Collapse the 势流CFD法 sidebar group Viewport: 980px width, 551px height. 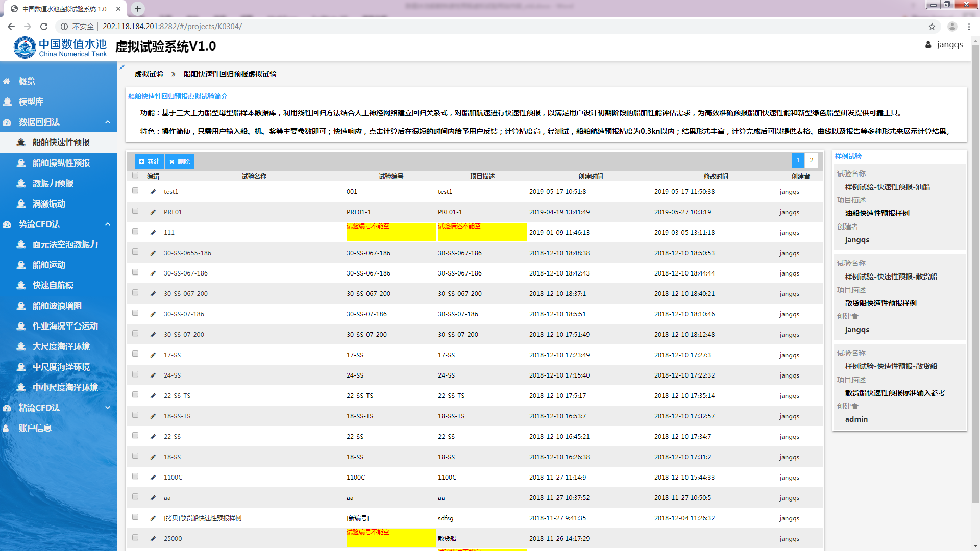[x=108, y=224]
